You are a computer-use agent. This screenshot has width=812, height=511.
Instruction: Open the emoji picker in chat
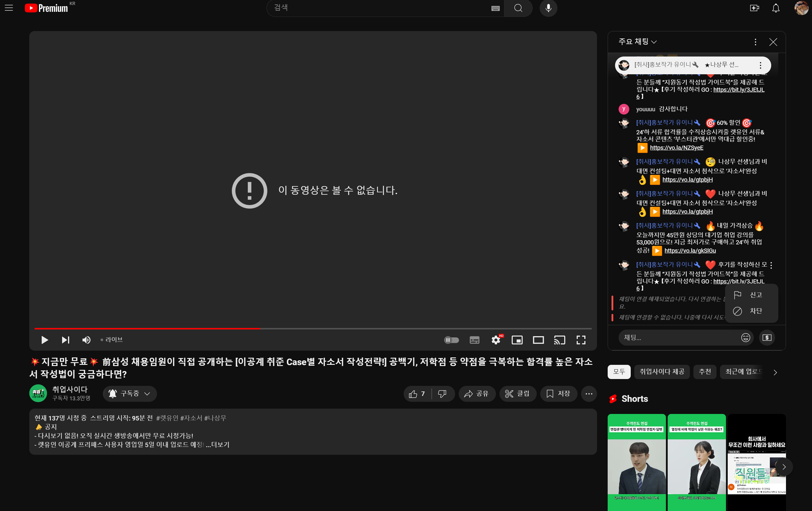pyautogui.click(x=745, y=338)
